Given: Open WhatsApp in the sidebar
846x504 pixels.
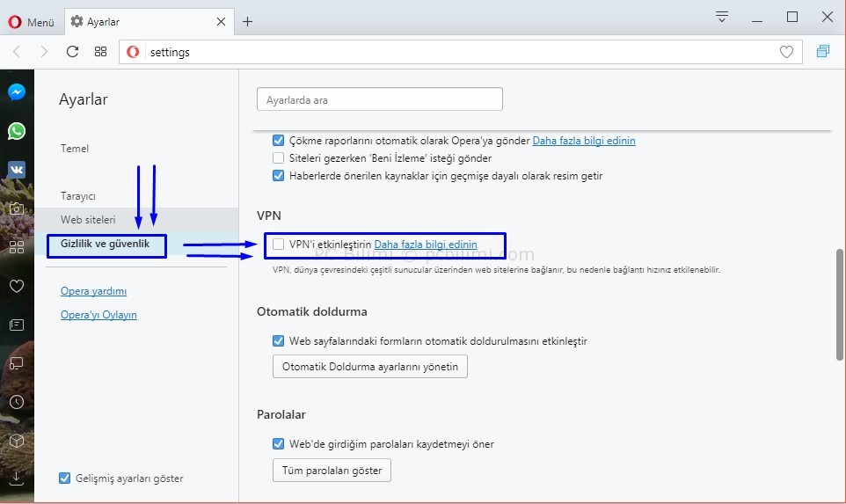Looking at the screenshot, I should (x=17, y=131).
